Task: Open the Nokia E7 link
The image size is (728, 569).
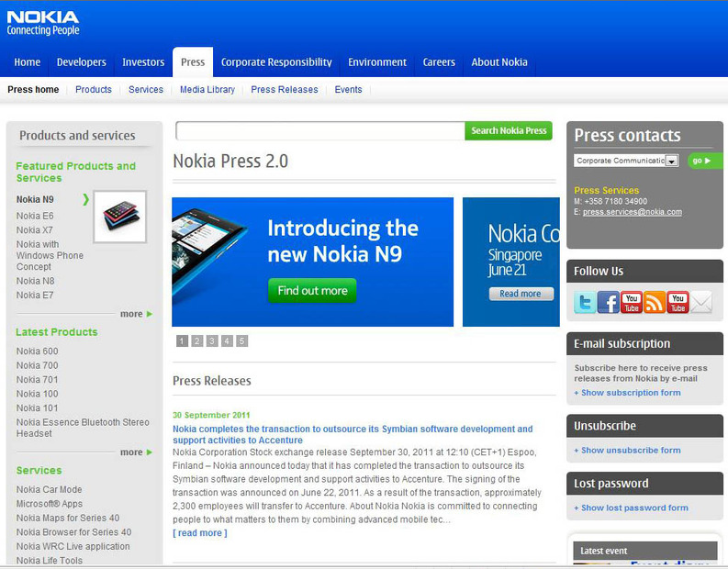Action: tap(35, 296)
